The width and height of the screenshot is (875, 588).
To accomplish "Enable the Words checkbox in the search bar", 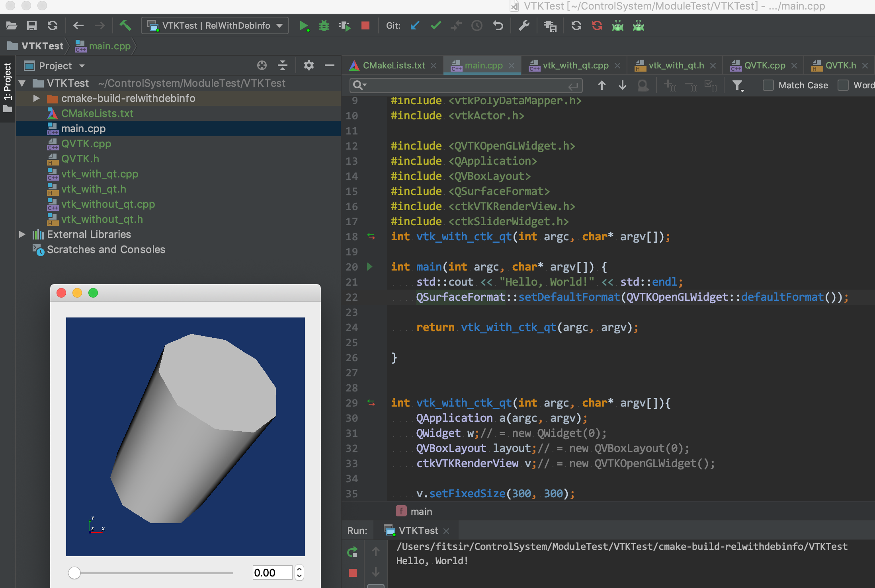I will (843, 85).
